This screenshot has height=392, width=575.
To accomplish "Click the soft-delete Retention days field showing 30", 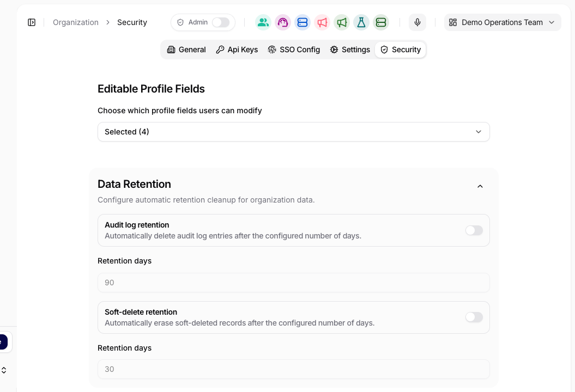I will tap(293, 369).
